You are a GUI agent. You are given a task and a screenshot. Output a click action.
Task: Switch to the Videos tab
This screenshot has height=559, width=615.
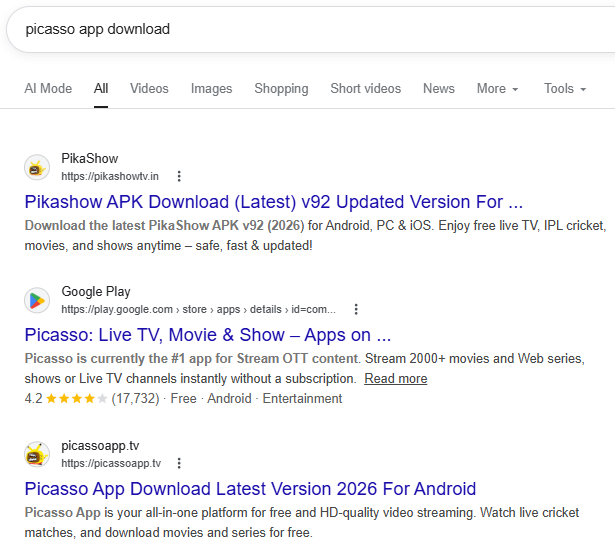(x=149, y=88)
